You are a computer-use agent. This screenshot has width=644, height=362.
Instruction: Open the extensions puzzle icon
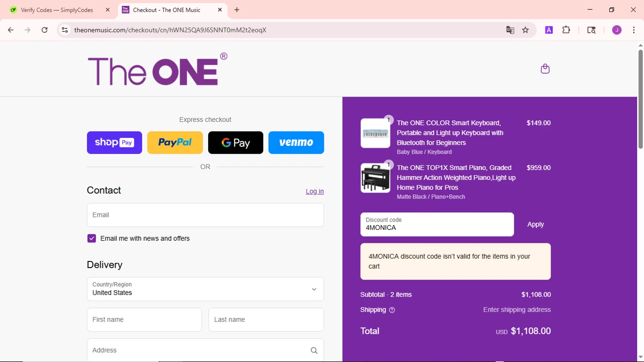point(566,30)
